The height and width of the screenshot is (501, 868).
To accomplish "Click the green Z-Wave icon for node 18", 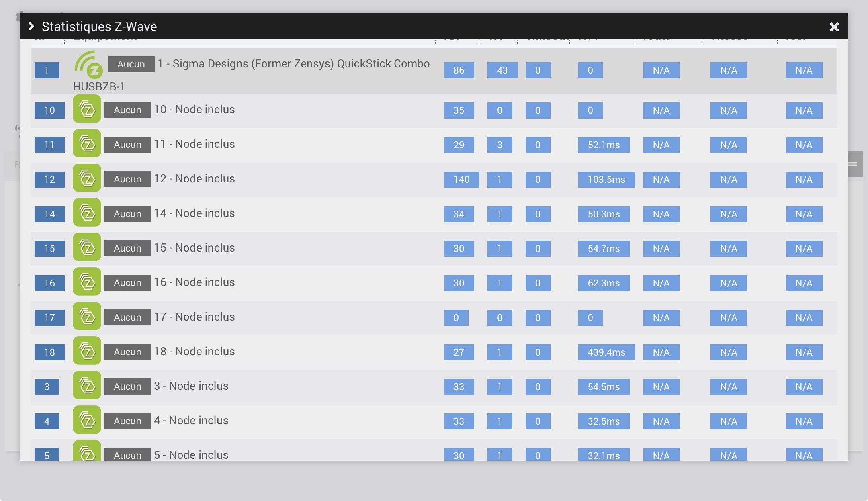I will tap(87, 351).
